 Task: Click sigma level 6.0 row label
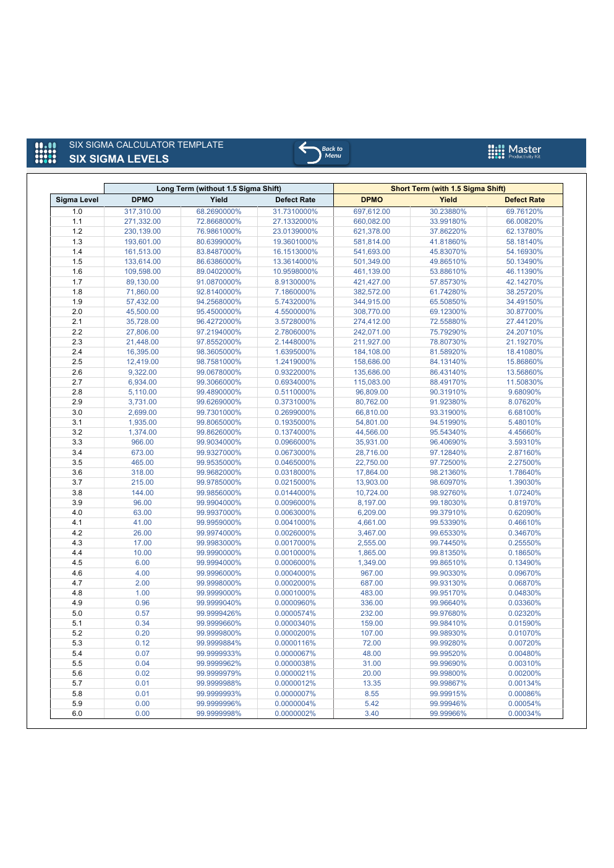pos(77,713)
